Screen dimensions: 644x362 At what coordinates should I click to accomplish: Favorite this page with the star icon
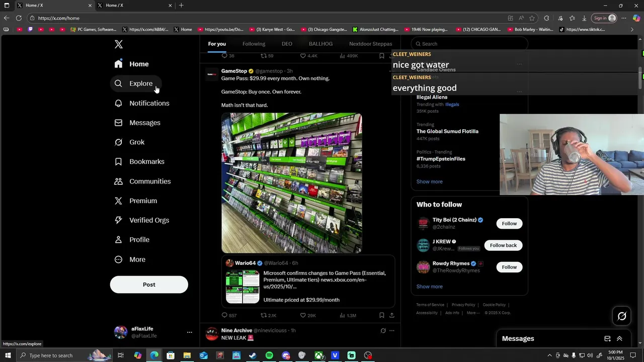(x=532, y=18)
